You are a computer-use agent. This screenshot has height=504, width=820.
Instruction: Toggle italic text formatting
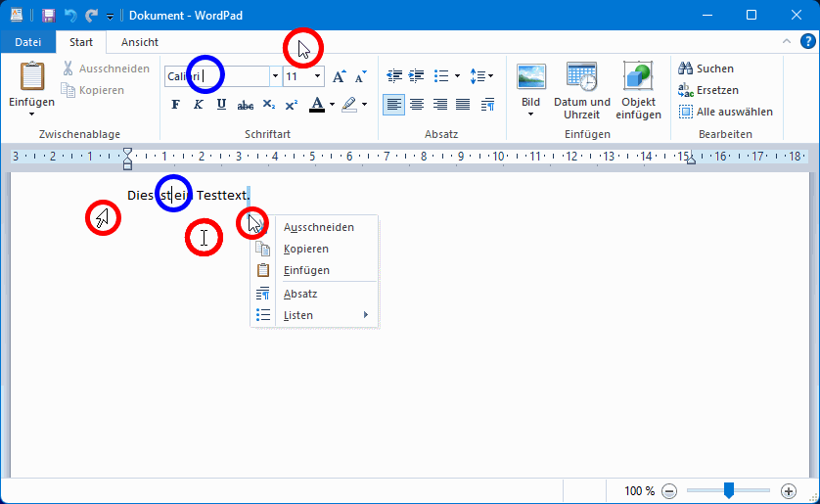199,105
